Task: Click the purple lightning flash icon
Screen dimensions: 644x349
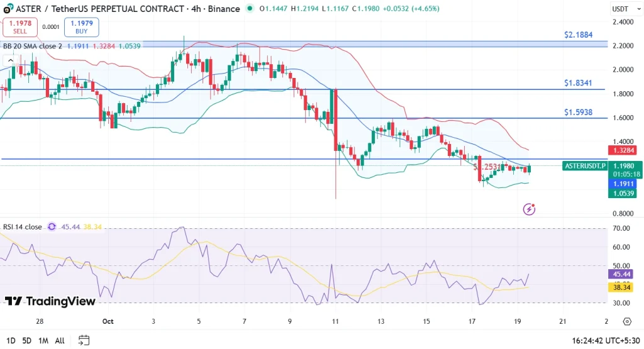Action: (530, 208)
